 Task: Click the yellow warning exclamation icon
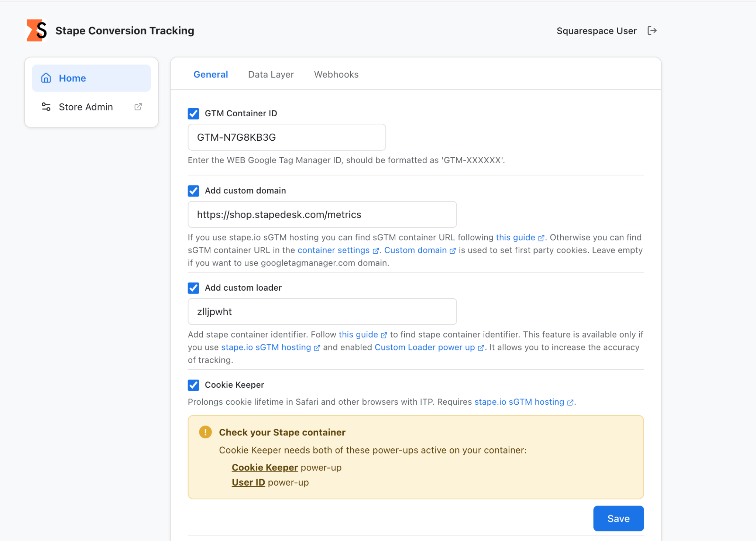click(205, 432)
